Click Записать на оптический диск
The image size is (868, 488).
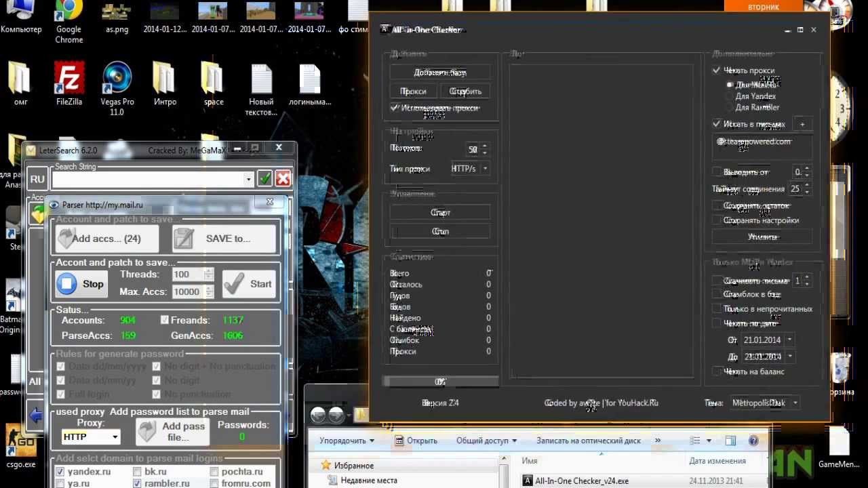point(588,441)
